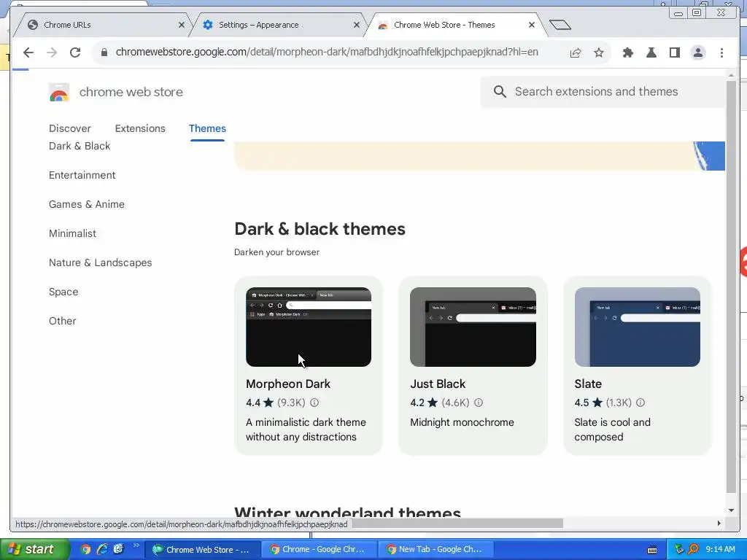This screenshot has width=747, height=560.
Task: Open the Chrome Labs flask icon
Action: (651, 52)
